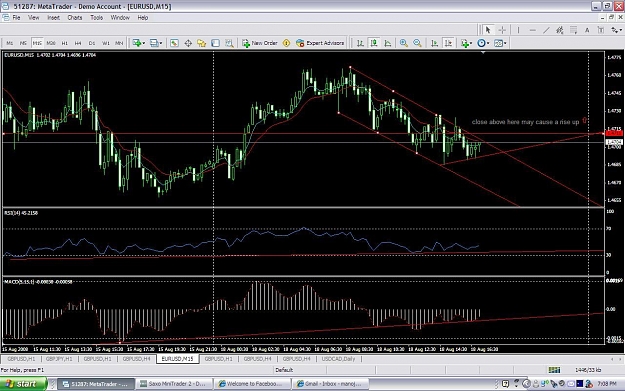Open the Window menu
The width and height of the screenshot is (625, 391).
pyautogui.click(x=120, y=18)
